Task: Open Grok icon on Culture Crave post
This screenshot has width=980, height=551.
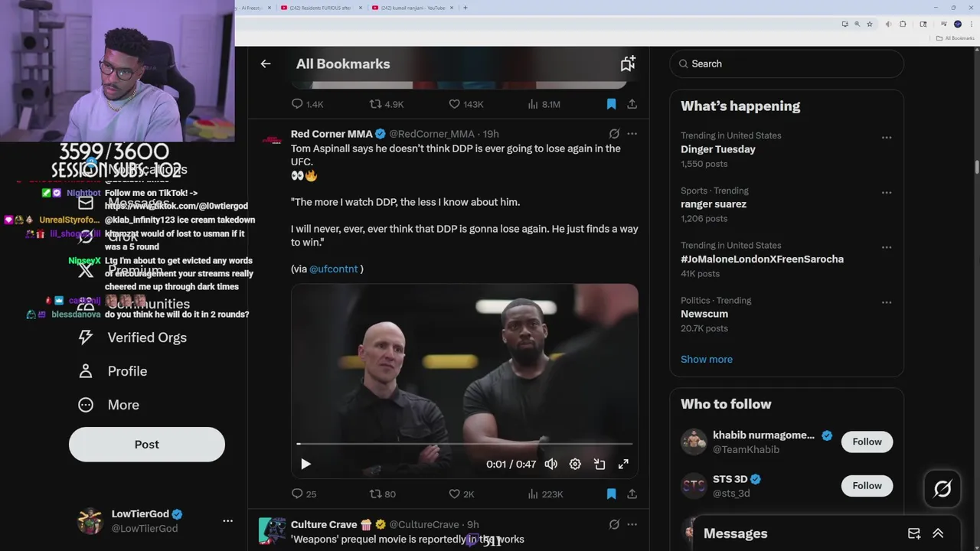Action: tap(614, 524)
